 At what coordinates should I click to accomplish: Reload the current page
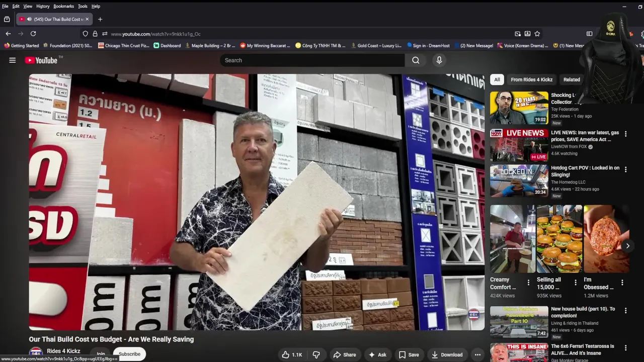33,34
